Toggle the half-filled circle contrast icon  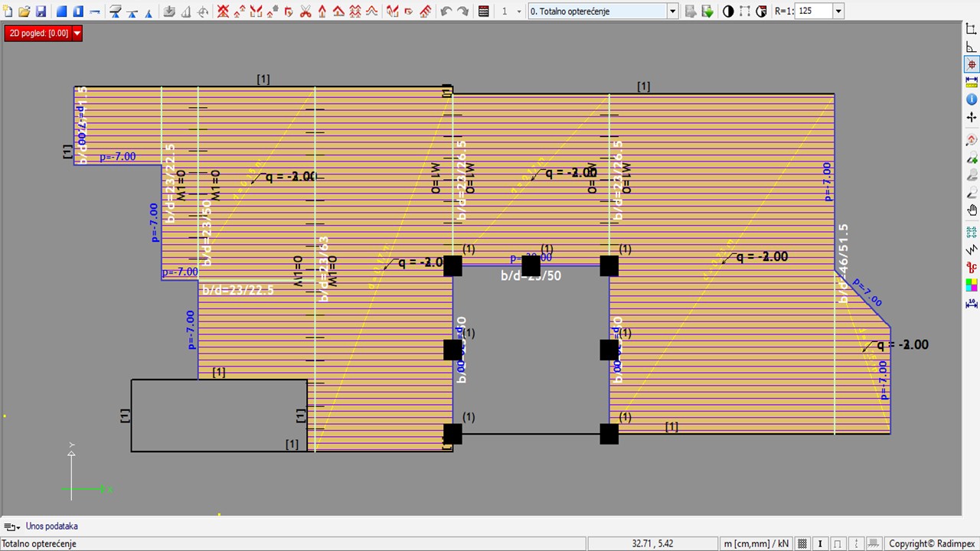[x=728, y=11]
